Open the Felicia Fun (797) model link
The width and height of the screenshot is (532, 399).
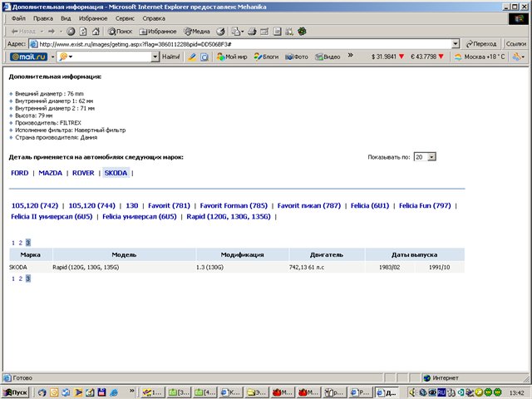[425, 205]
